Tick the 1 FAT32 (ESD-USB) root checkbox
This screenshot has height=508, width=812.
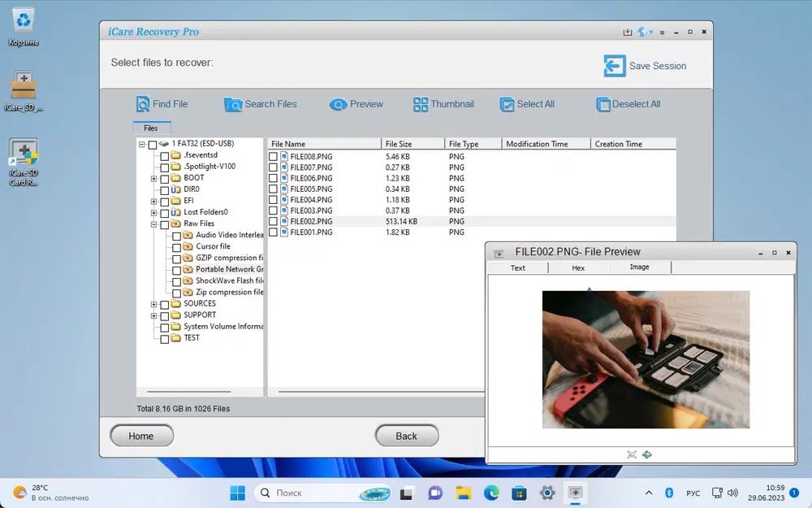(153, 145)
